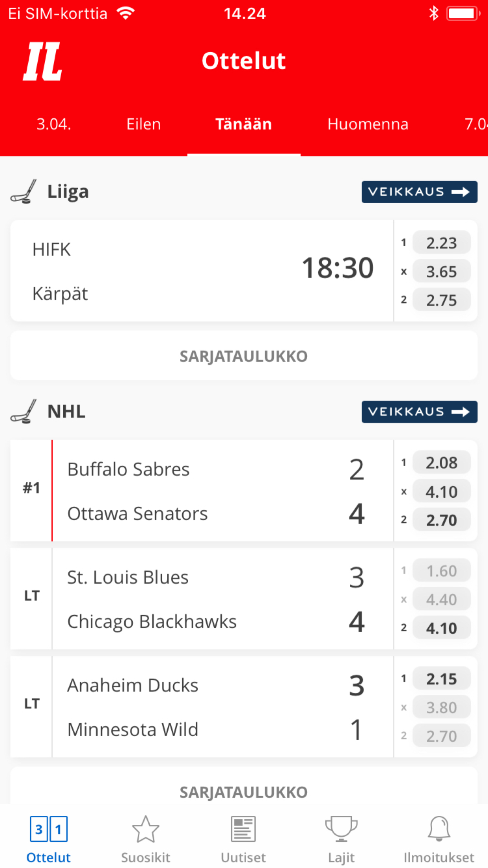Tap the IL logo in header

(42, 61)
